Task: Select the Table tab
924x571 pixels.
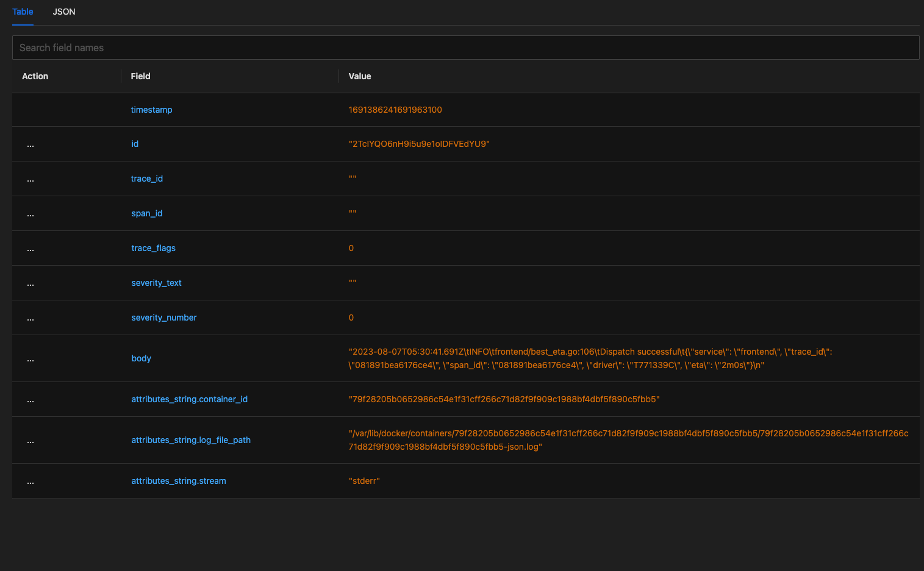Action: click(x=23, y=12)
